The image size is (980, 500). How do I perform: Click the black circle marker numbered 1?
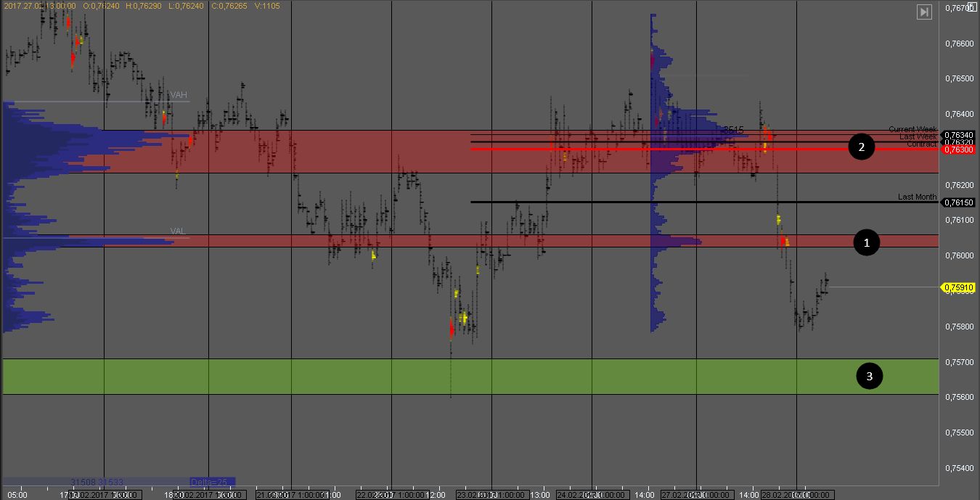(x=866, y=242)
